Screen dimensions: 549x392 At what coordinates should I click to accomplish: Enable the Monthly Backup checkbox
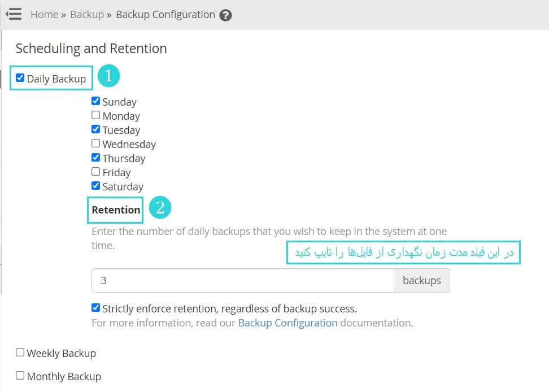[x=20, y=375]
